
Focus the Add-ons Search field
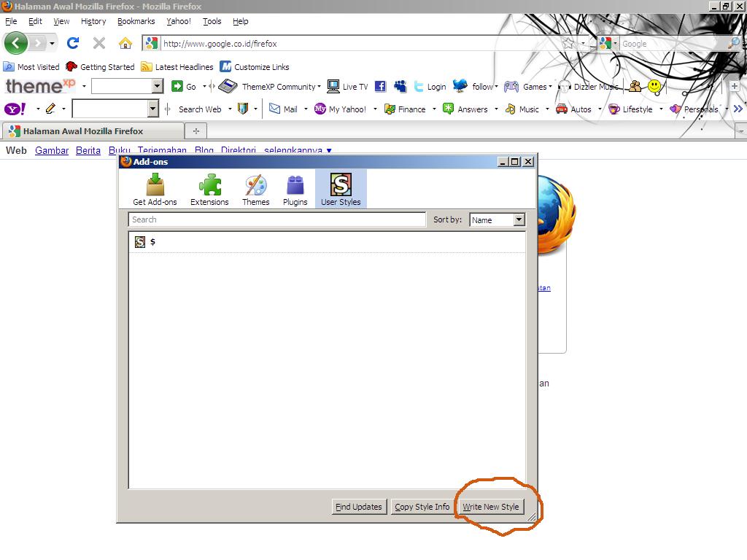click(x=276, y=219)
